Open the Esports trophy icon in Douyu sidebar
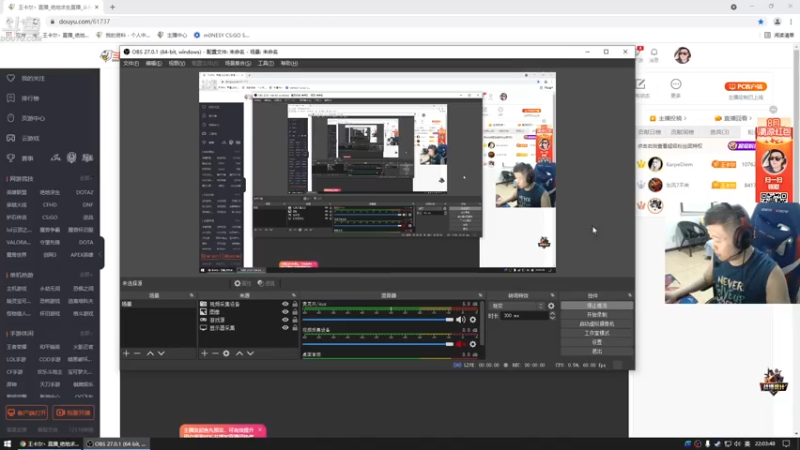The image size is (800, 450). pos(11,158)
